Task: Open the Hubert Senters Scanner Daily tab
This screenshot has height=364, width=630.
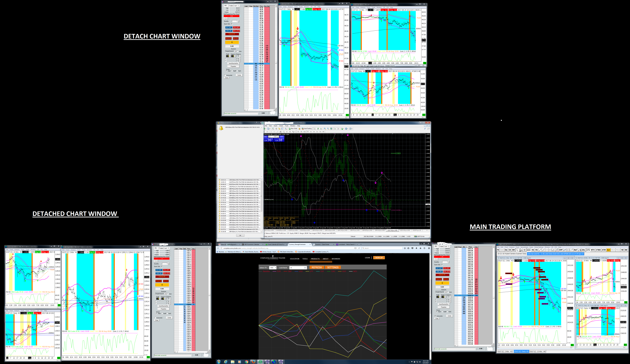Action: click(x=512, y=254)
